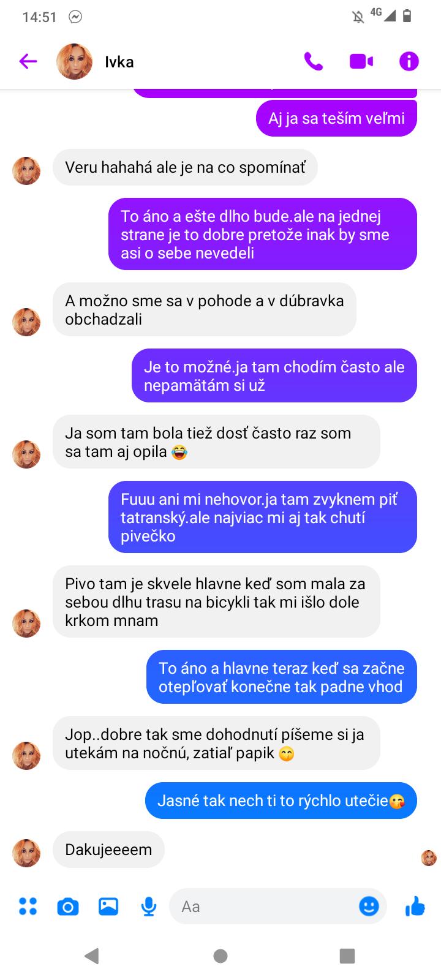Send a thumbs-up like
This screenshot has width=441, height=980.
pyautogui.click(x=415, y=906)
